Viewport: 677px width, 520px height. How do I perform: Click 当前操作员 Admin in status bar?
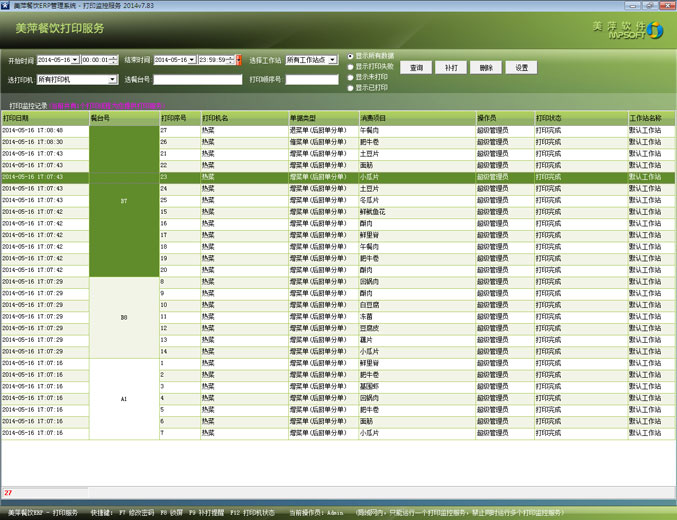click(x=316, y=513)
